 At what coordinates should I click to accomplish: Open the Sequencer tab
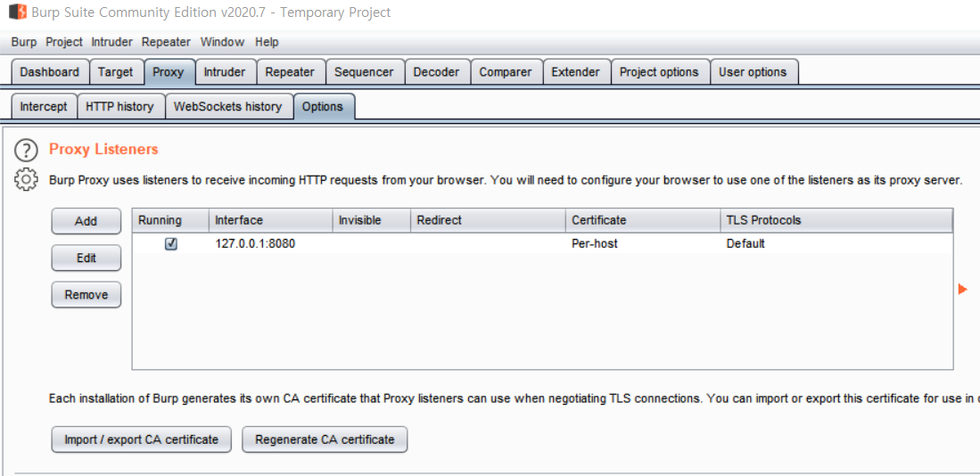(x=365, y=72)
